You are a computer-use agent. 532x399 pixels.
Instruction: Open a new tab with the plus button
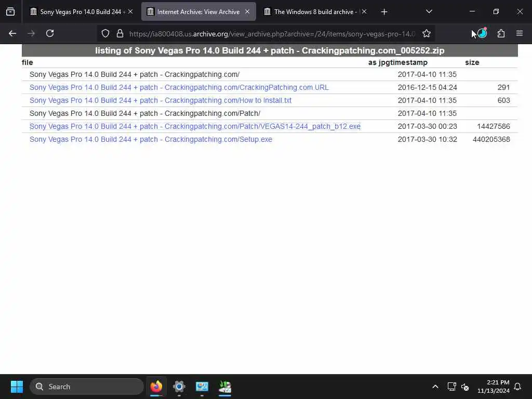point(384,12)
